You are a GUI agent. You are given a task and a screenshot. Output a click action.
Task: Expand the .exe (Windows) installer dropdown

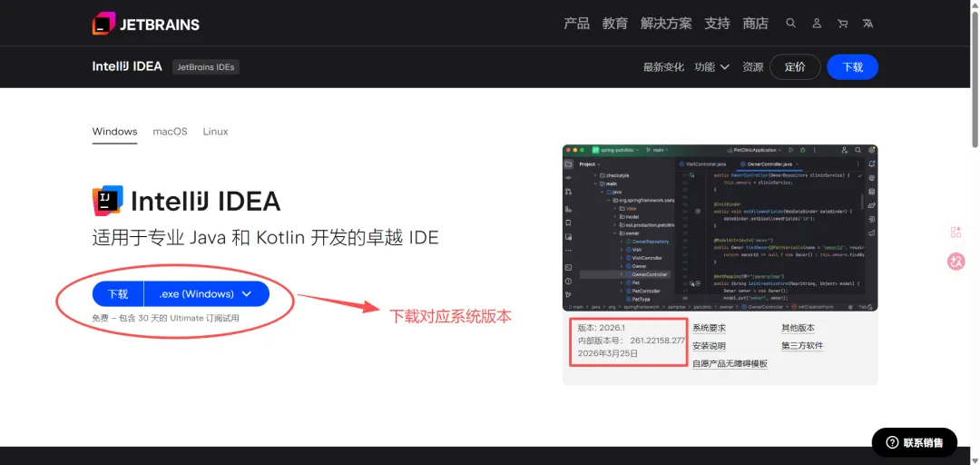[207, 294]
